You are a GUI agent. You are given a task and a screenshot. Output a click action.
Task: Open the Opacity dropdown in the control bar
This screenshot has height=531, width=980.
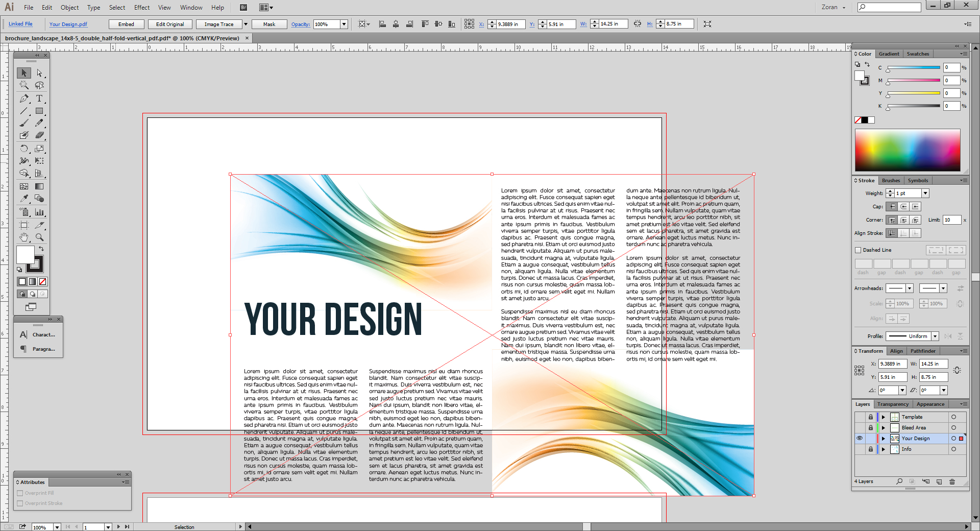click(x=344, y=24)
